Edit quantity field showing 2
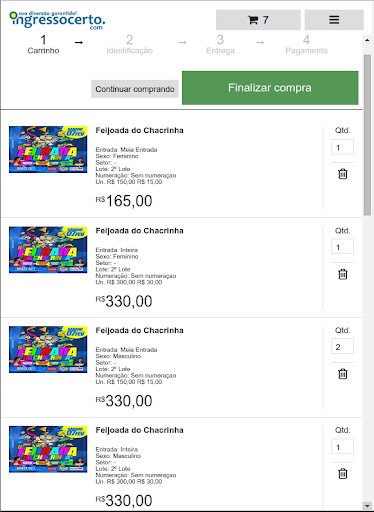374x512 pixels. (x=342, y=347)
